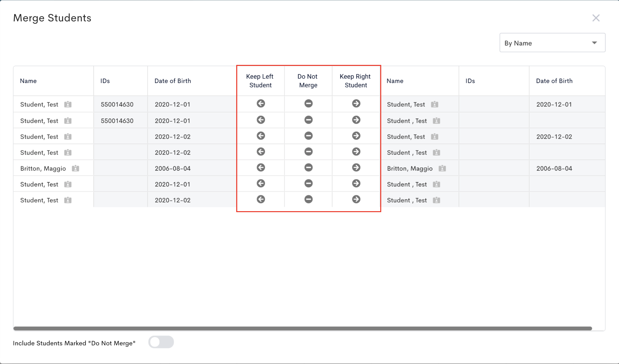Click the horizontal scrollbar under the table
This screenshot has height=364, width=619.
(303, 329)
